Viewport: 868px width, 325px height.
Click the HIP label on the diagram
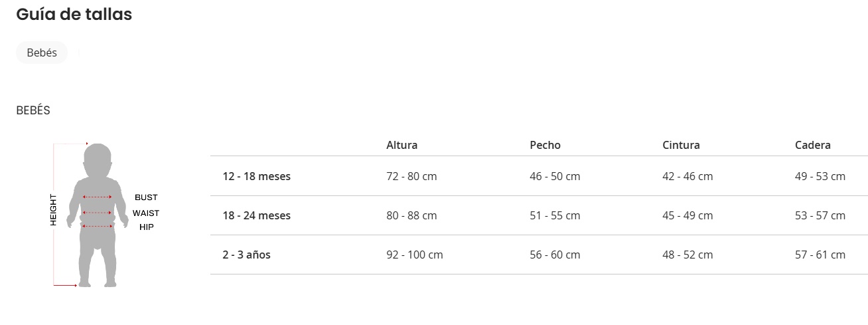tap(146, 227)
